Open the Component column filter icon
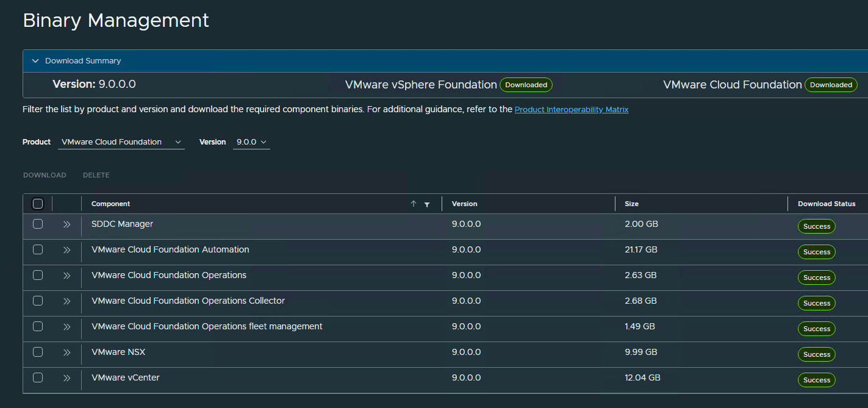The image size is (868, 408). click(427, 205)
